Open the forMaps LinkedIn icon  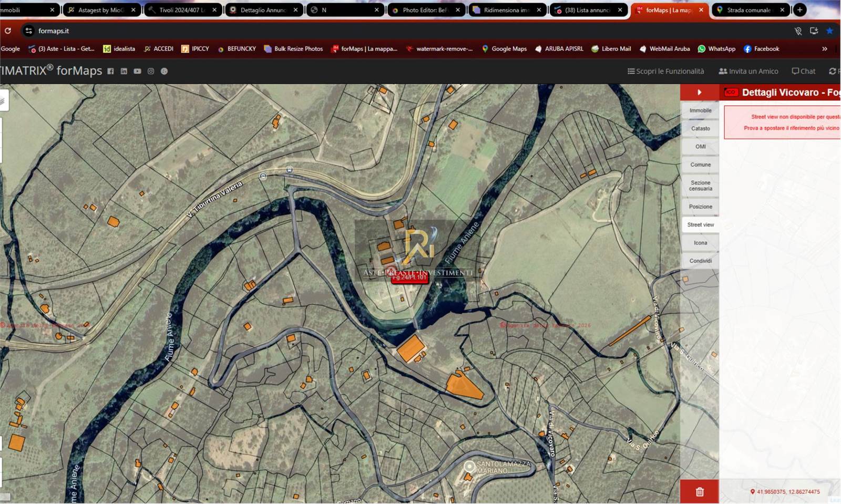[x=124, y=71]
